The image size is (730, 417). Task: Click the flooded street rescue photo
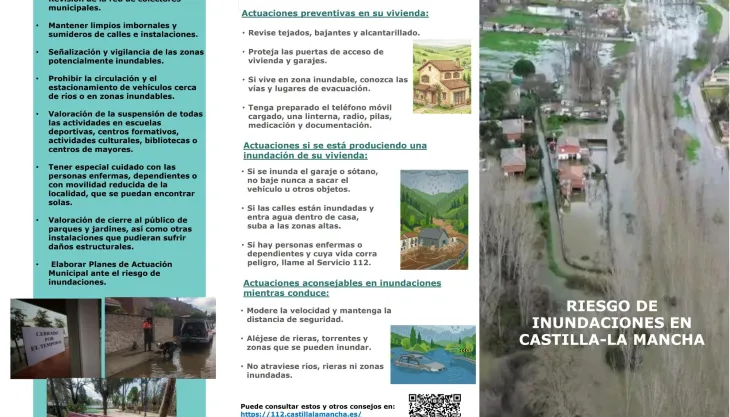pos(160,338)
